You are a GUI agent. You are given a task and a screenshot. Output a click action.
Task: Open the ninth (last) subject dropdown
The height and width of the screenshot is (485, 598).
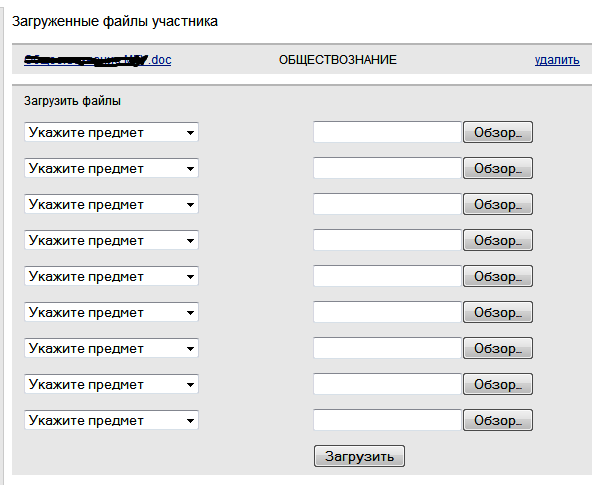click(x=111, y=420)
